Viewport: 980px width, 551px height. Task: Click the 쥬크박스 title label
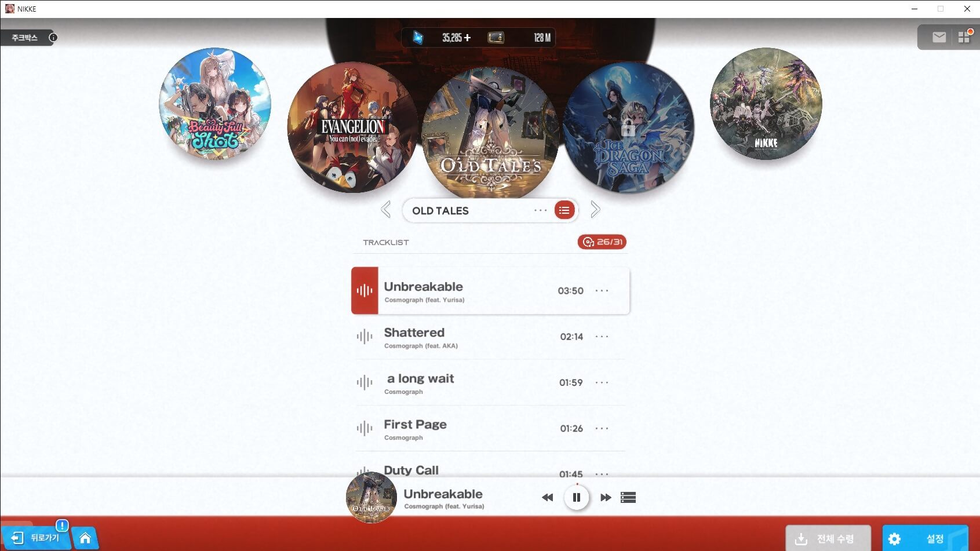pyautogui.click(x=24, y=38)
